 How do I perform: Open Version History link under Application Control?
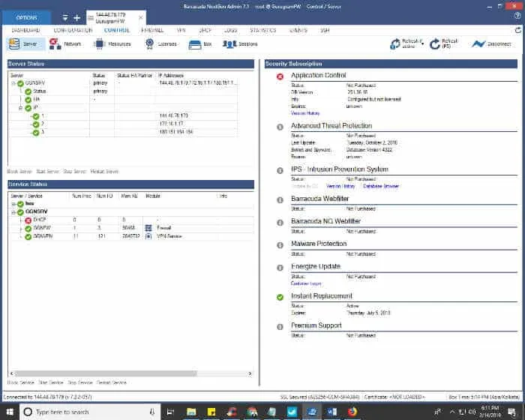click(x=305, y=113)
